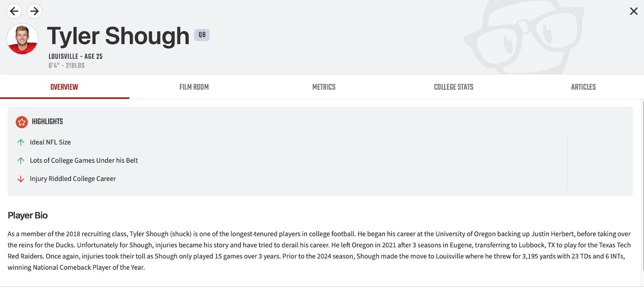Click the QB position badge
644x287 pixels.
click(202, 35)
